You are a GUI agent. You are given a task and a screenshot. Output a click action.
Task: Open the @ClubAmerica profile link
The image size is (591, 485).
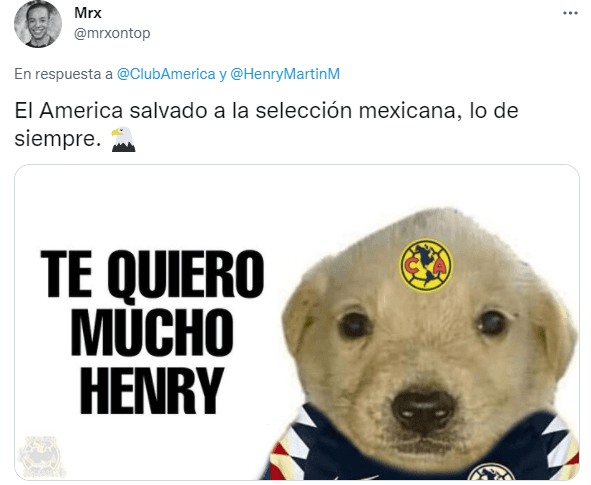tap(166, 74)
